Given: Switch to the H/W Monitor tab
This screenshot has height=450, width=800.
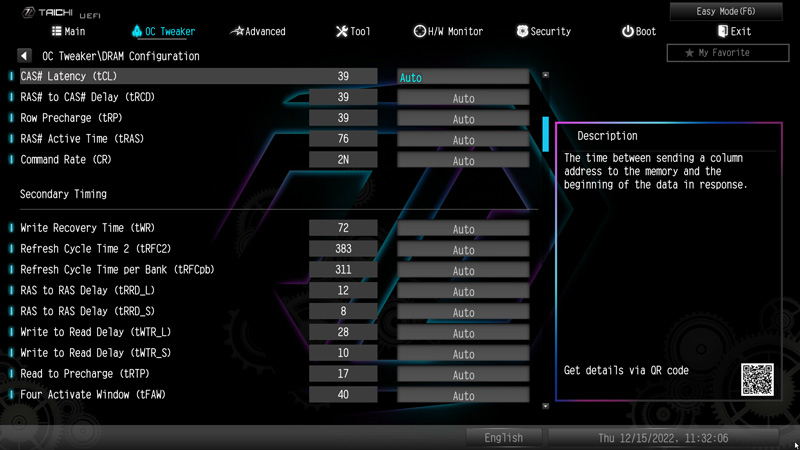Looking at the screenshot, I should [448, 32].
